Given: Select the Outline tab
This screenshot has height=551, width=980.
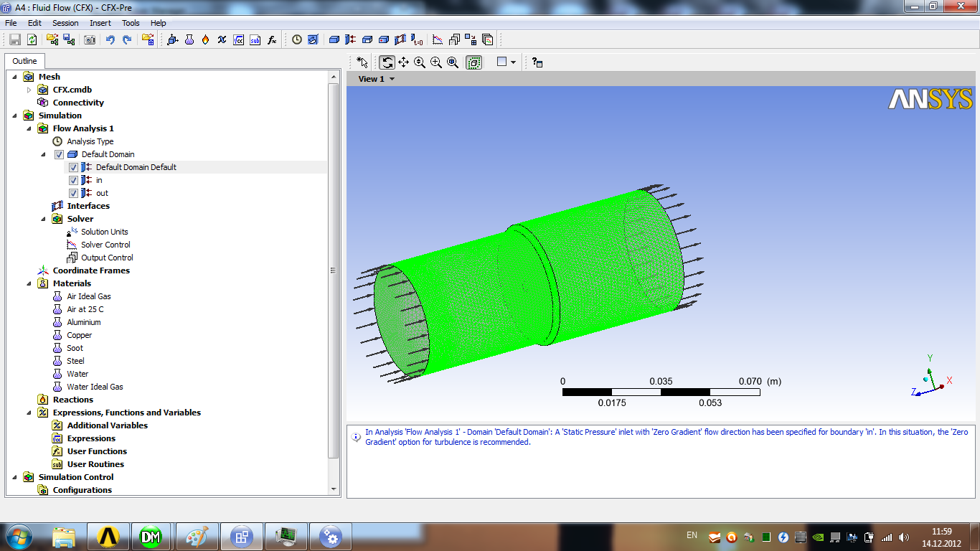Looking at the screenshot, I should tap(24, 61).
